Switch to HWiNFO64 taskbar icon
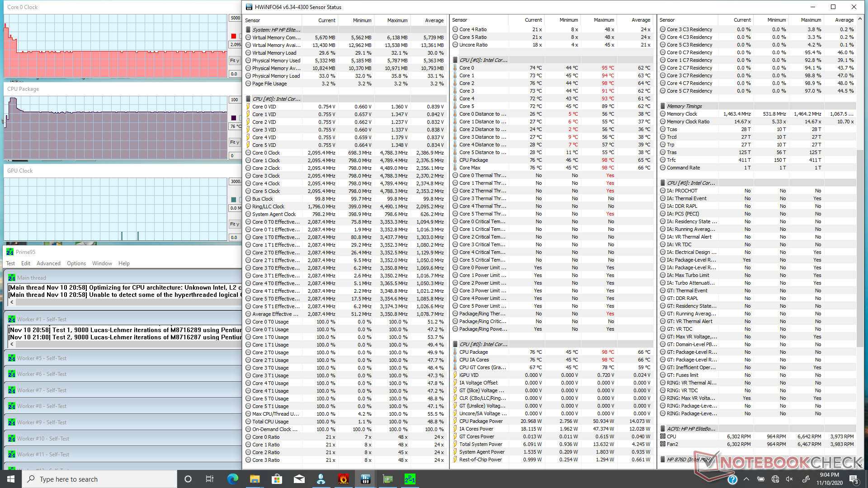Viewport: 868px width, 488px height. pyautogui.click(x=366, y=479)
